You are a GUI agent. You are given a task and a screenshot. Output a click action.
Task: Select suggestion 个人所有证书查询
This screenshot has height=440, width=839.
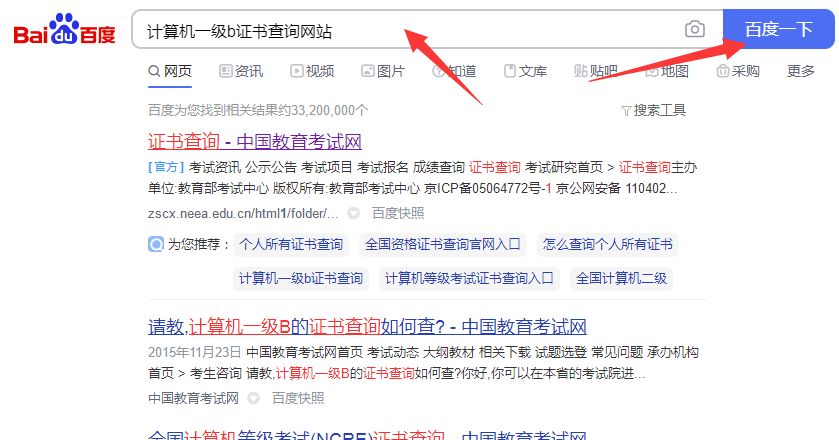tap(291, 245)
